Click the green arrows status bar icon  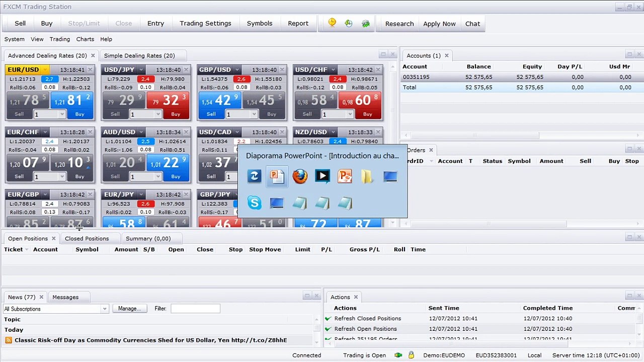(398, 355)
